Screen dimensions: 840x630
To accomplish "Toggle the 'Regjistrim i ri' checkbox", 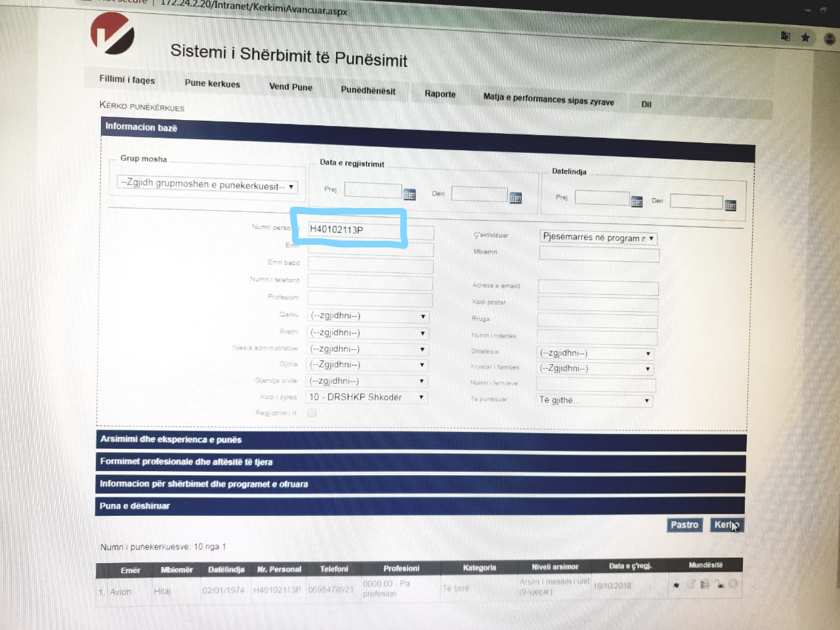I will pyautogui.click(x=312, y=413).
